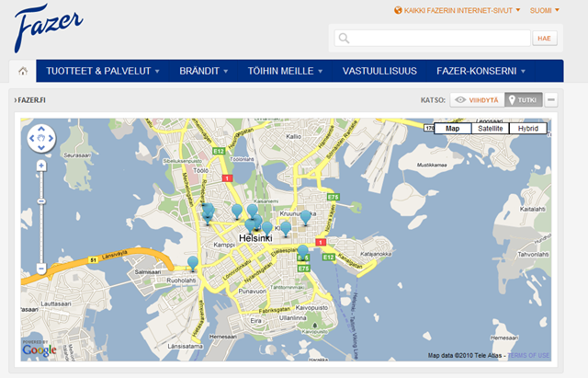Open the Töihin meille menu
The image size is (588, 378).
click(x=285, y=71)
